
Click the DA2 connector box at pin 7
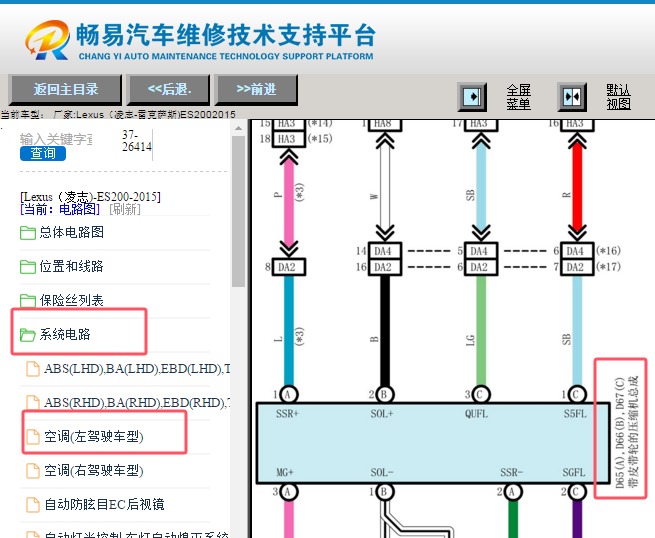point(577,267)
